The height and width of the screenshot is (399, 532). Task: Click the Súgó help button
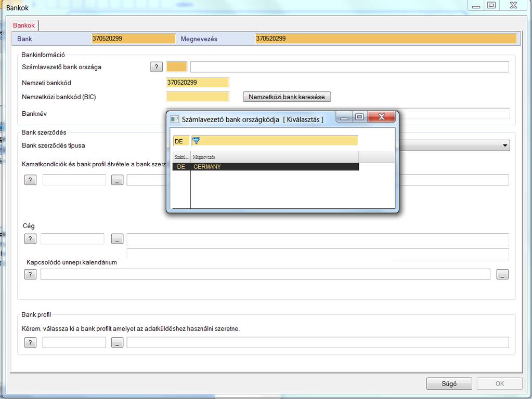tap(449, 383)
